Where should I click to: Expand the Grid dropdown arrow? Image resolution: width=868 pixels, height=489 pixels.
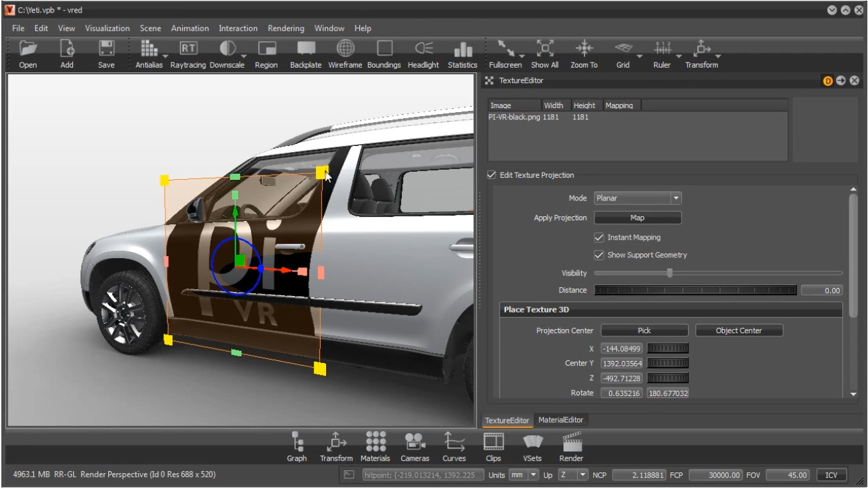tap(639, 56)
